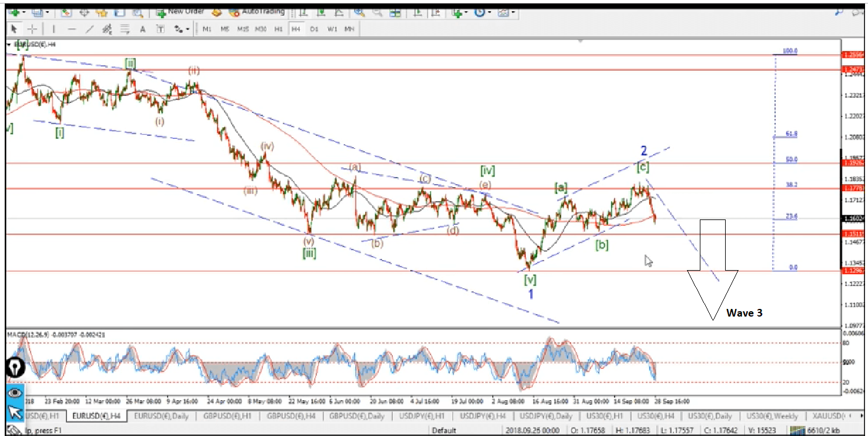Click the Default profile in status bar

point(444,431)
